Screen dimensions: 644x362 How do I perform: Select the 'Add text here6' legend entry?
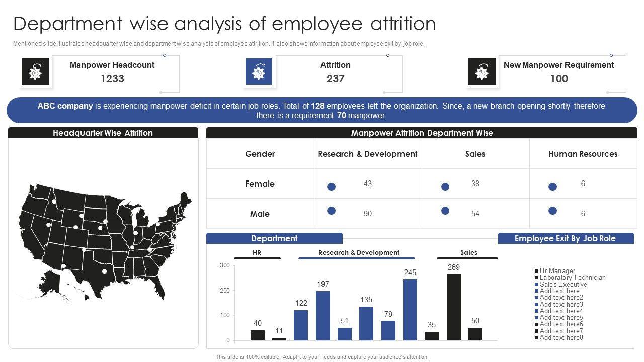pos(559,324)
